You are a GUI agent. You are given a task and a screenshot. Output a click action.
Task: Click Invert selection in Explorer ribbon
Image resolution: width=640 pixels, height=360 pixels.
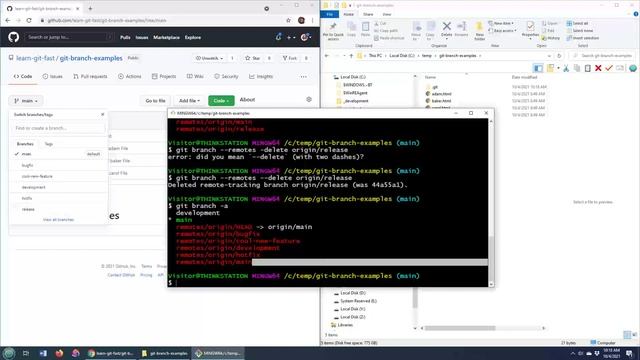point(583,38)
